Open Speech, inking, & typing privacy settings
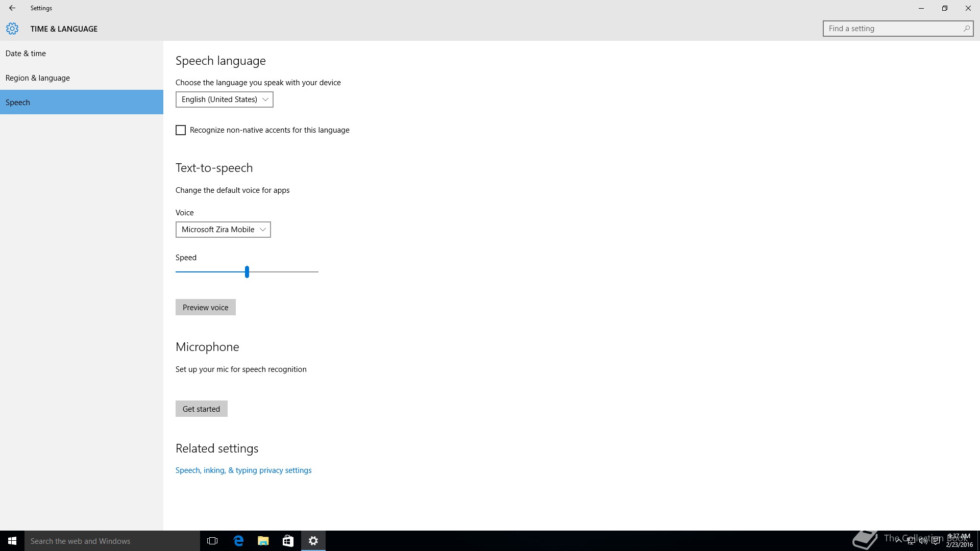This screenshot has width=980, height=551. 243,470
